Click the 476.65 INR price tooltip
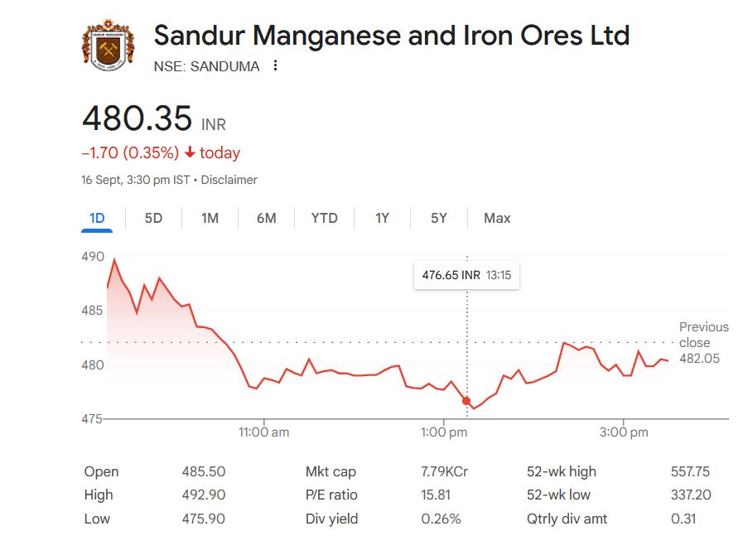The width and height of the screenshot is (743, 560). tap(466, 275)
